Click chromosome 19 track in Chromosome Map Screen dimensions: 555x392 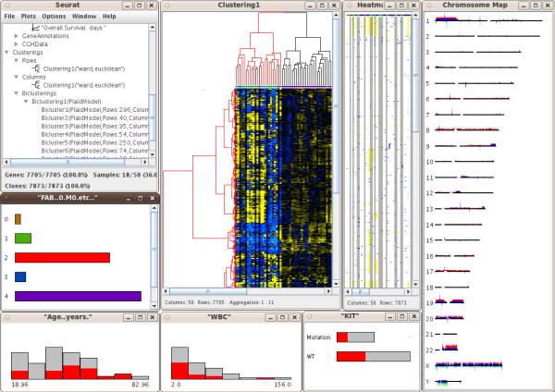point(450,301)
